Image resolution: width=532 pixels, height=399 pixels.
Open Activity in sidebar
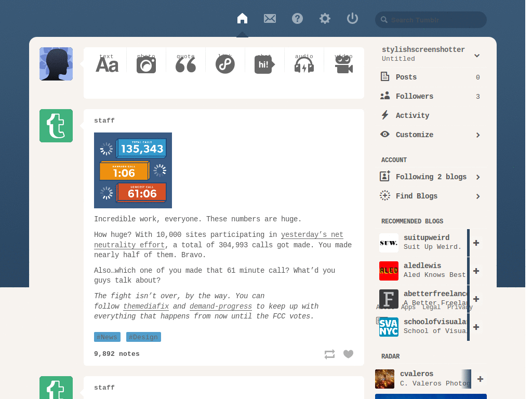[430, 115]
